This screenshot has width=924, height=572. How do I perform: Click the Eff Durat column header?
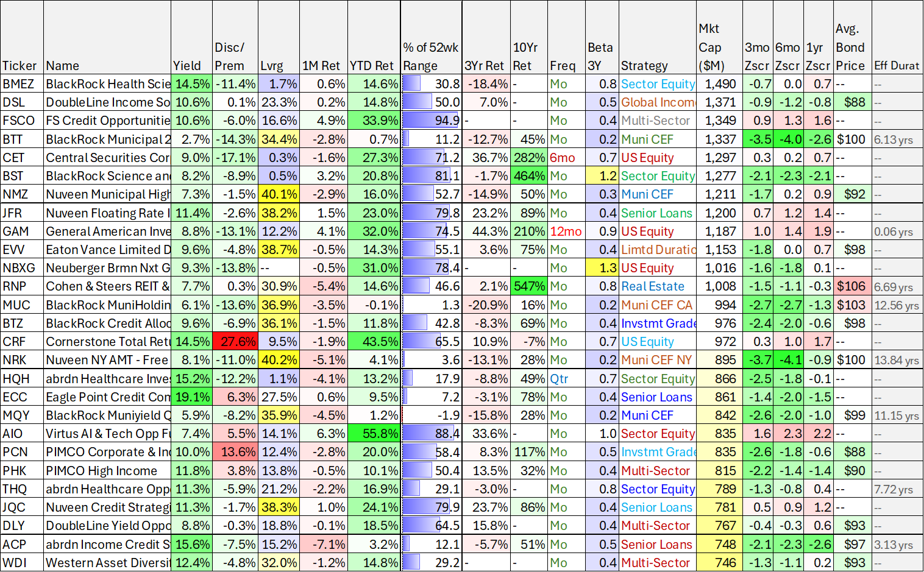(897, 38)
